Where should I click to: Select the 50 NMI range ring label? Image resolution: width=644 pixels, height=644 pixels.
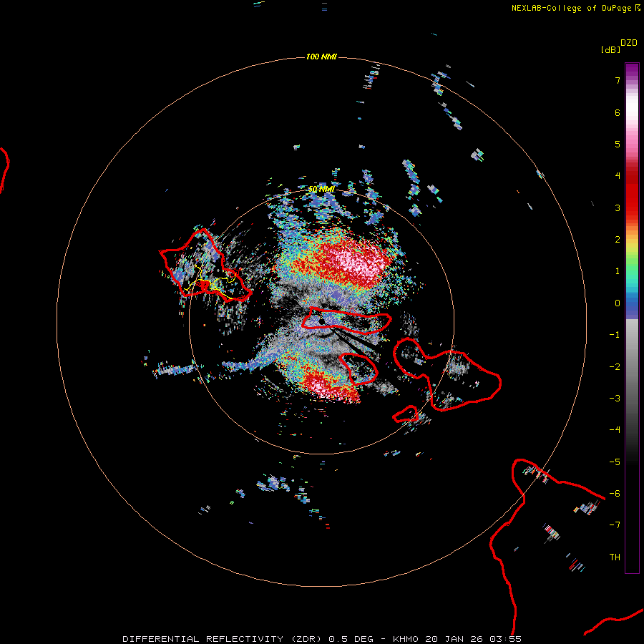[321, 189]
